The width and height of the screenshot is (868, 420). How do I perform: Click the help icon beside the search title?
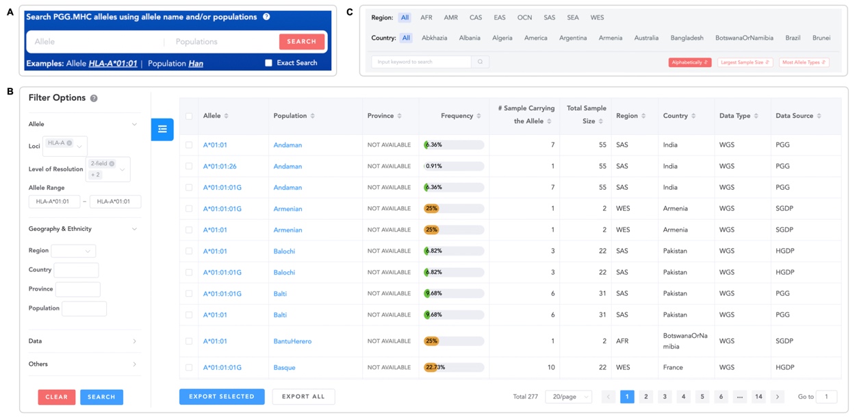click(266, 16)
